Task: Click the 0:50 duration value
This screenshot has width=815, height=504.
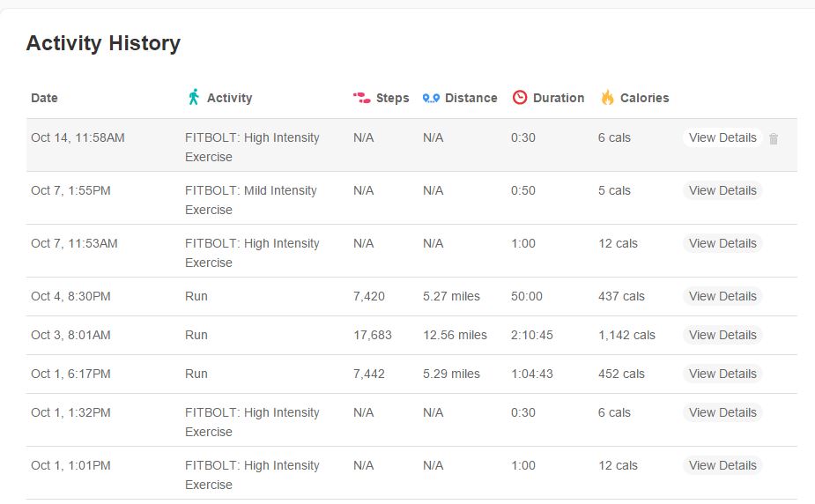Action: pyautogui.click(x=522, y=190)
